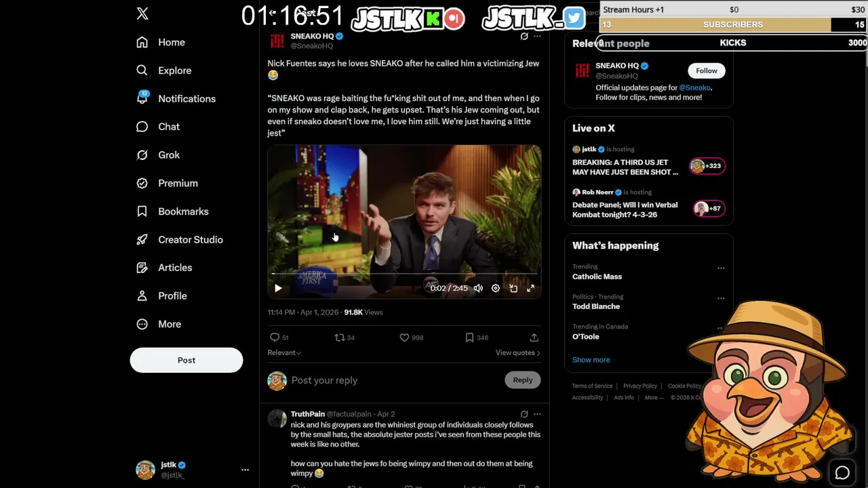The height and width of the screenshot is (488, 868).
Task: Click the Profile person icon
Action: coord(142,296)
